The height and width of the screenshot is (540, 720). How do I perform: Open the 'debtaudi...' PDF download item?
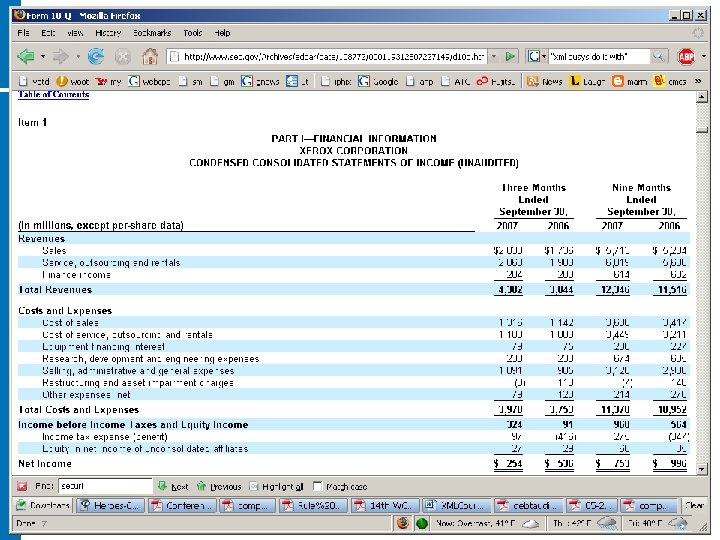tap(528, 506)
